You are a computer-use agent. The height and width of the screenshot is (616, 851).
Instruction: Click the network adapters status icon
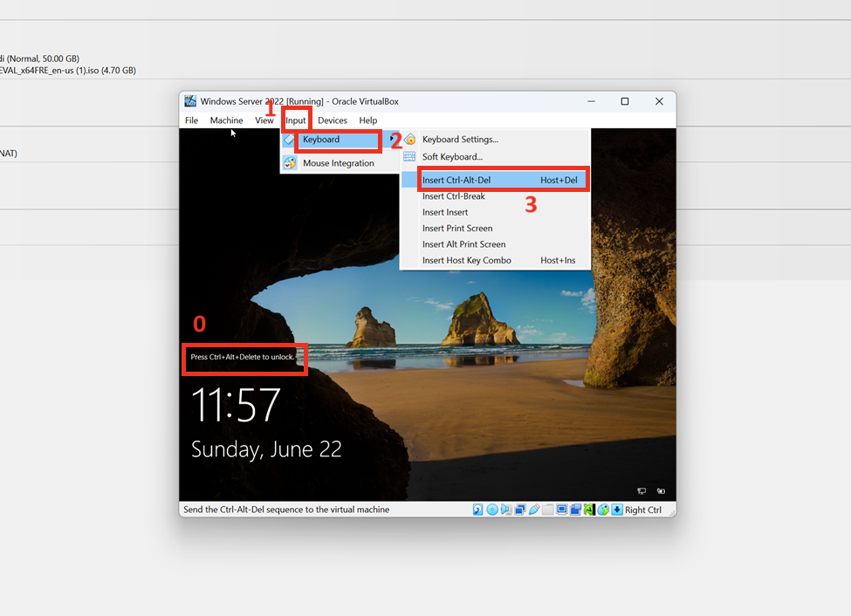(x=520, y=510)
